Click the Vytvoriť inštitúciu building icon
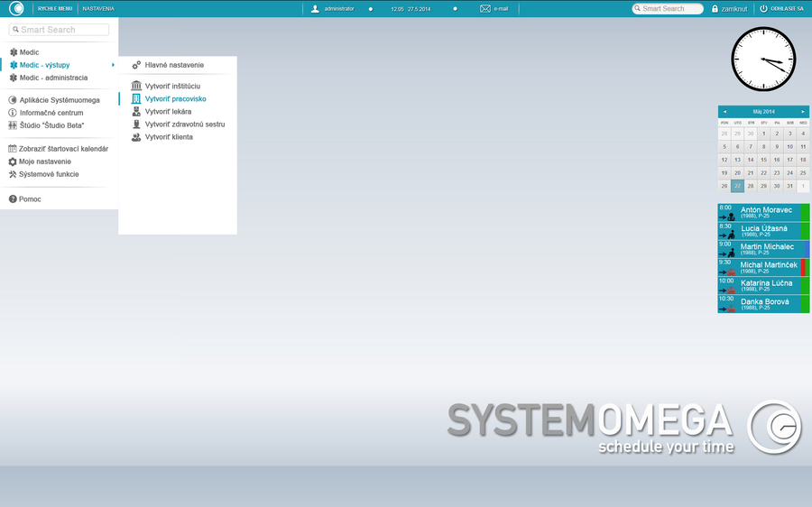This screenshot has width=812, height=507. click(136, 86)
